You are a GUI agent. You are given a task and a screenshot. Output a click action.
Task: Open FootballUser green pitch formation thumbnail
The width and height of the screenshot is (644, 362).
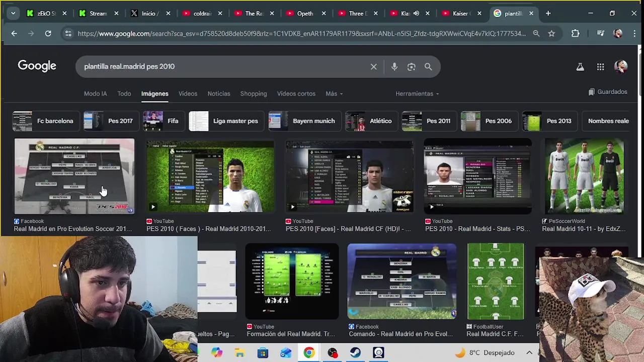[x=496, y=282]
